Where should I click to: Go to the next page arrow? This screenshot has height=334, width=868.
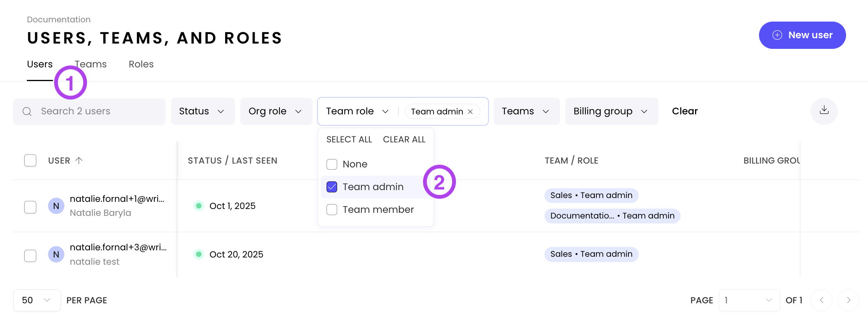coord(848,300)
